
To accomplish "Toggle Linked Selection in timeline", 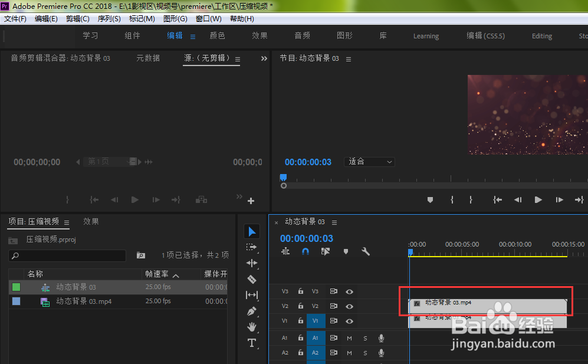I will [x=326, y=251].
